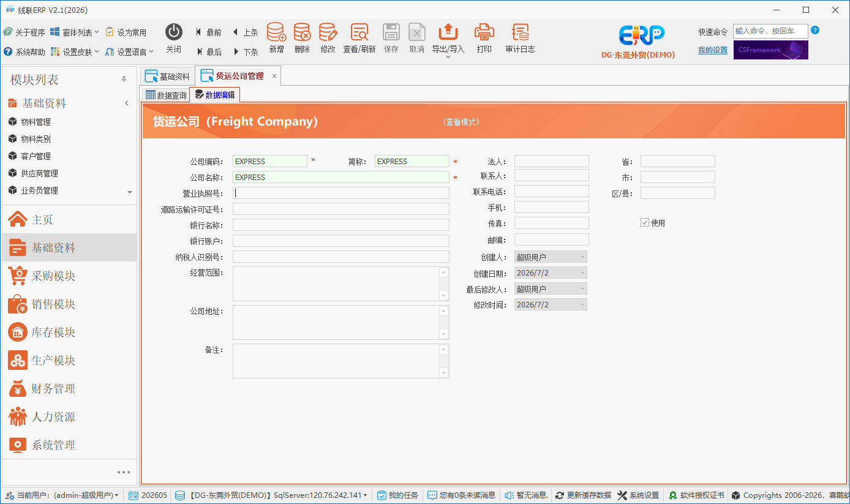Screen dimensions: 850x504
Task: Go to last record with 最后
Action: tap(208, 52)
